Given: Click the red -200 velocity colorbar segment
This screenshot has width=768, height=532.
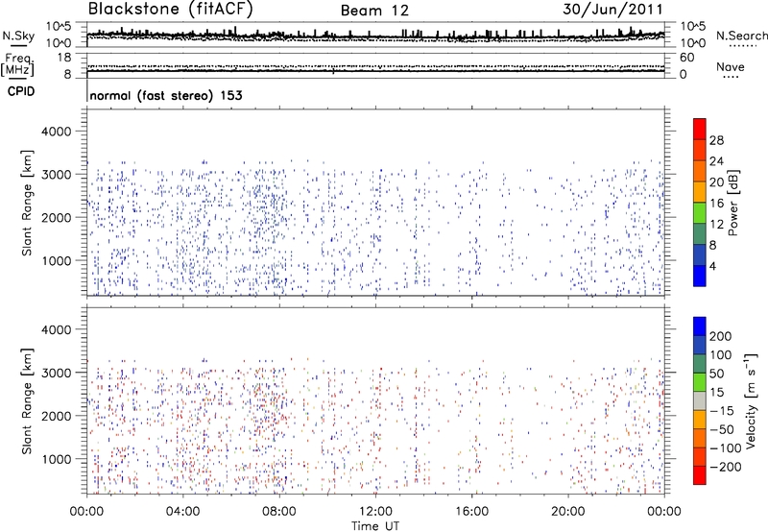Looking at the screenshot, I should click(x=700, y=475).
